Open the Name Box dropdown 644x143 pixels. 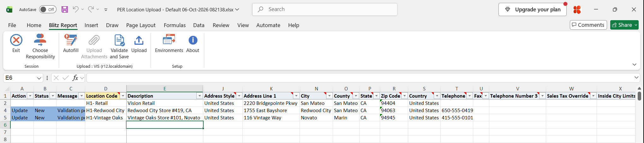[39, 78]
